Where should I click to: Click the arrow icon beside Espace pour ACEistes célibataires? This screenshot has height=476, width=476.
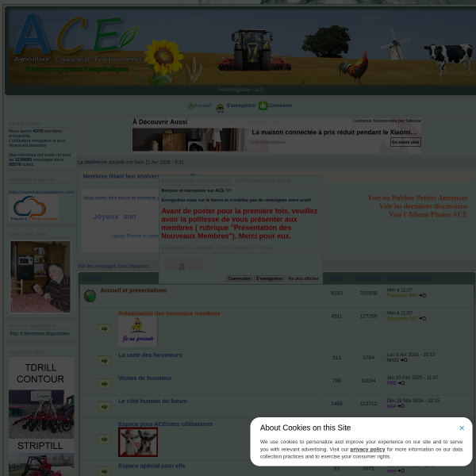104,439
